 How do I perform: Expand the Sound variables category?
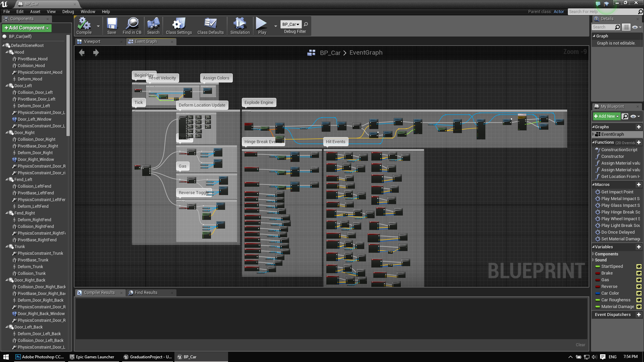(593, 260)
